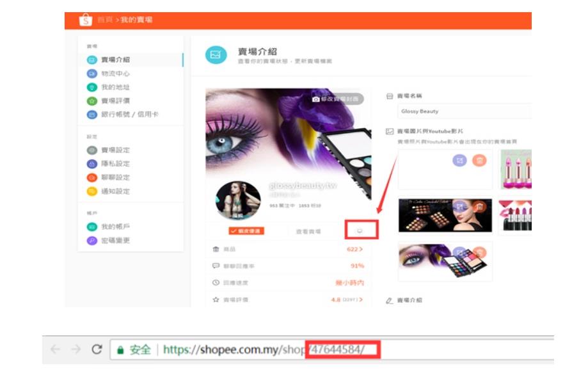The width and height of the screenshot is (588, 370).
Task: Click the yellow 通知設定 icon
Action: coord(92,191)
